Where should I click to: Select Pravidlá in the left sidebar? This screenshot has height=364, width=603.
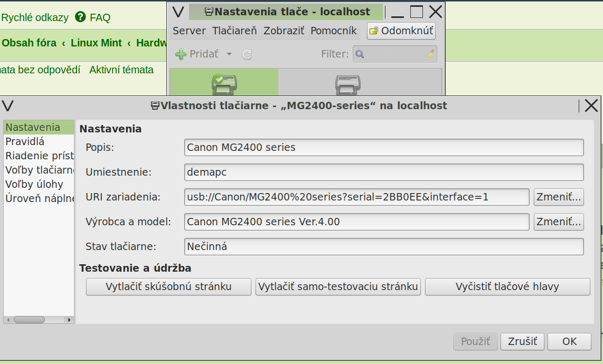pyautogui.click(x=25, y=141)
